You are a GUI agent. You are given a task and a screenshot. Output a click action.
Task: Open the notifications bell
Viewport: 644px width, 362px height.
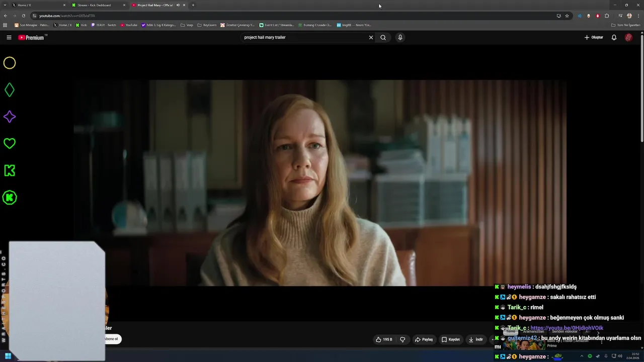pos(614,37)
